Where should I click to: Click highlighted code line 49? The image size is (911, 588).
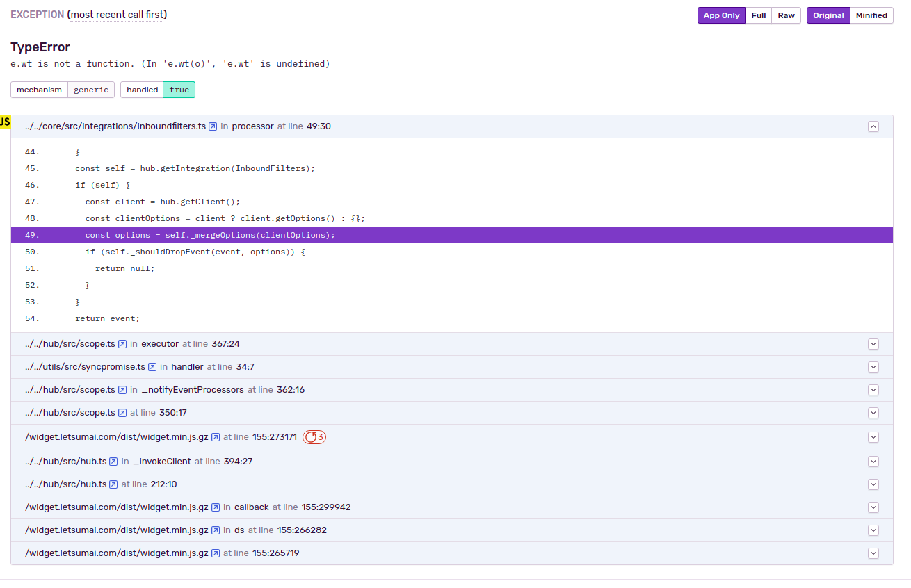click(x=452, y=235)
